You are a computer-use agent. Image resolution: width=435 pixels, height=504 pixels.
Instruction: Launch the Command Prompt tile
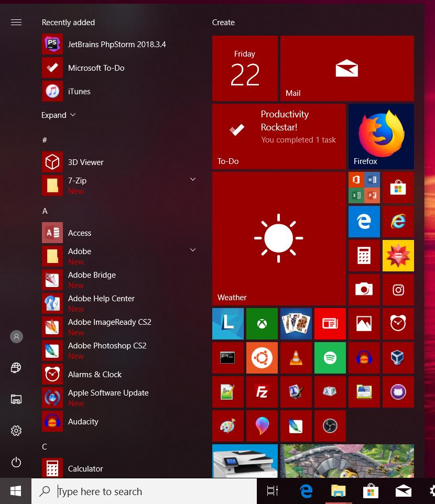point(227,358)
